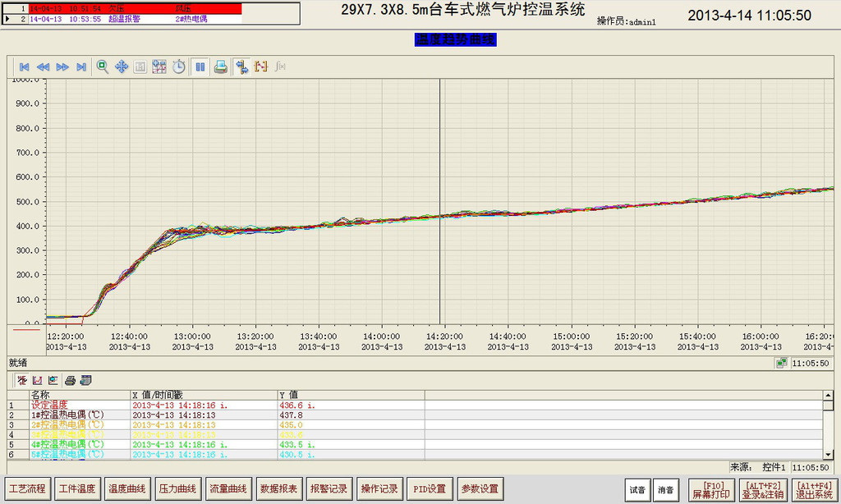Show the 流量曲线 page
The image size is (841, 504).
coord(228,489)
